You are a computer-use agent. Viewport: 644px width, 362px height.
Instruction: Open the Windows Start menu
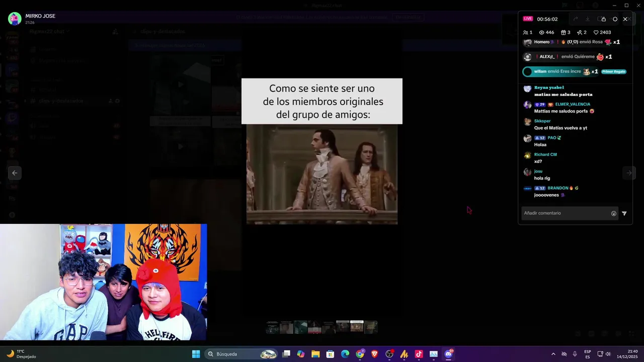pos(196,354)
